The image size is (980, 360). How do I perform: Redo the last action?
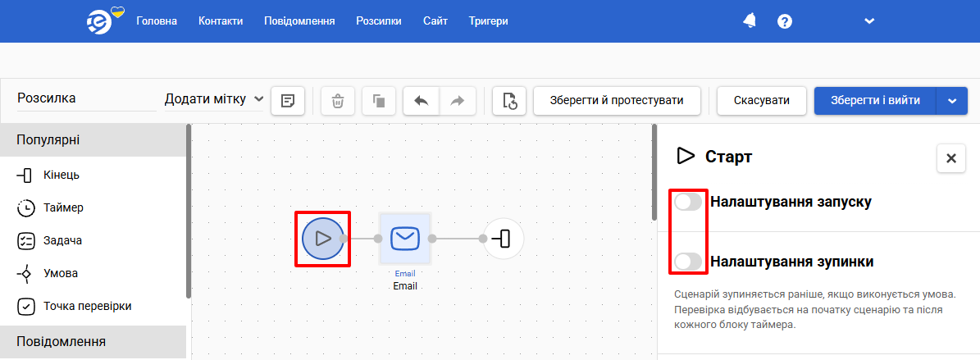click(x=458, y=101)
